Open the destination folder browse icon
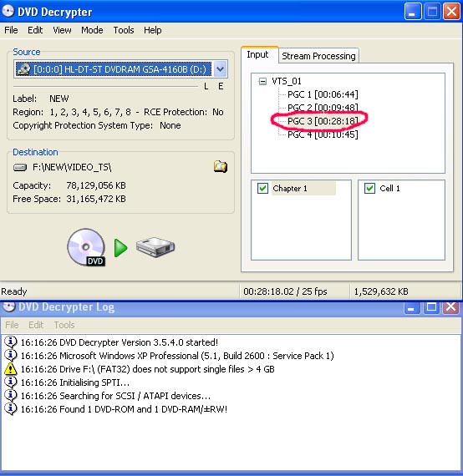 click(x=221, y=167)
